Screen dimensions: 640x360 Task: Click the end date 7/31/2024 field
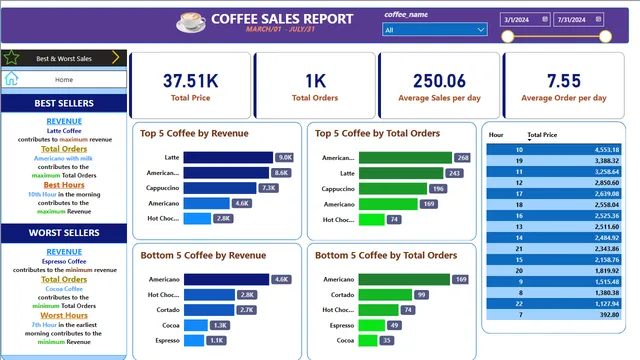[578, 20]
